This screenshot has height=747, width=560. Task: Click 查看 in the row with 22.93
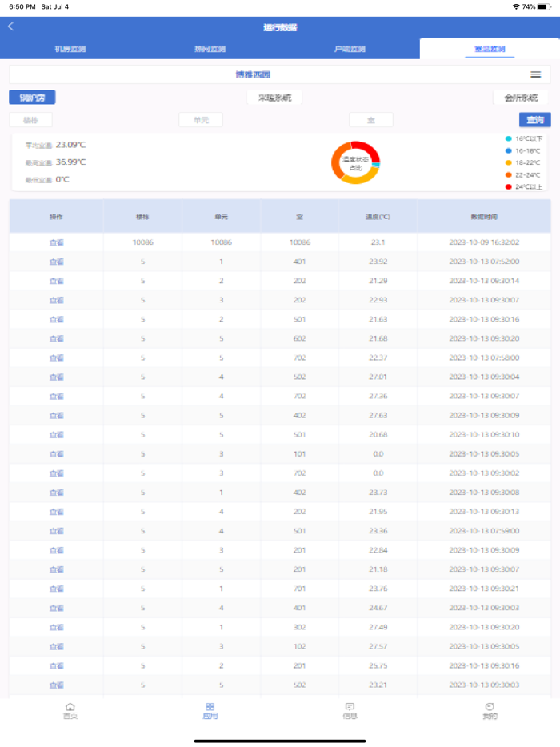coord(56,300)
